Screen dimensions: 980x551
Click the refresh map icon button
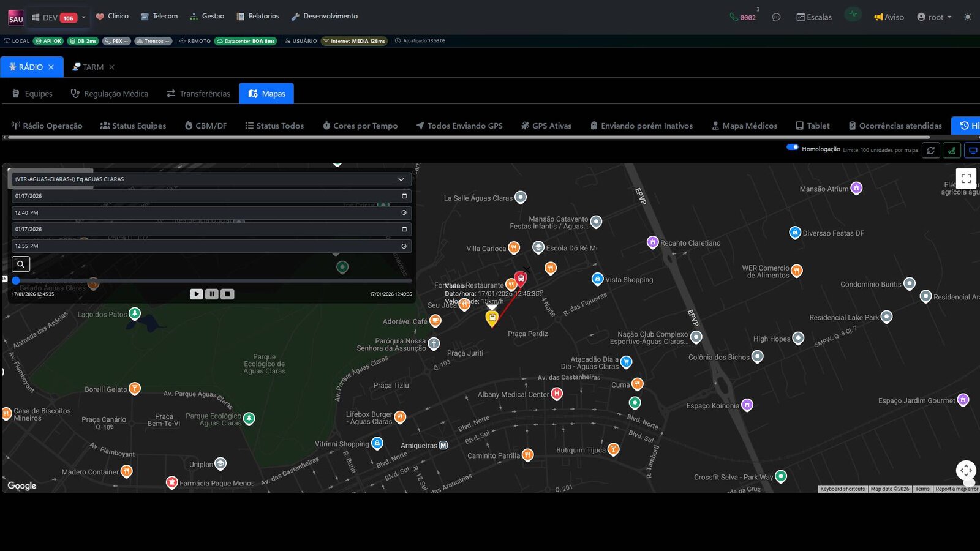tap(931, 151)
